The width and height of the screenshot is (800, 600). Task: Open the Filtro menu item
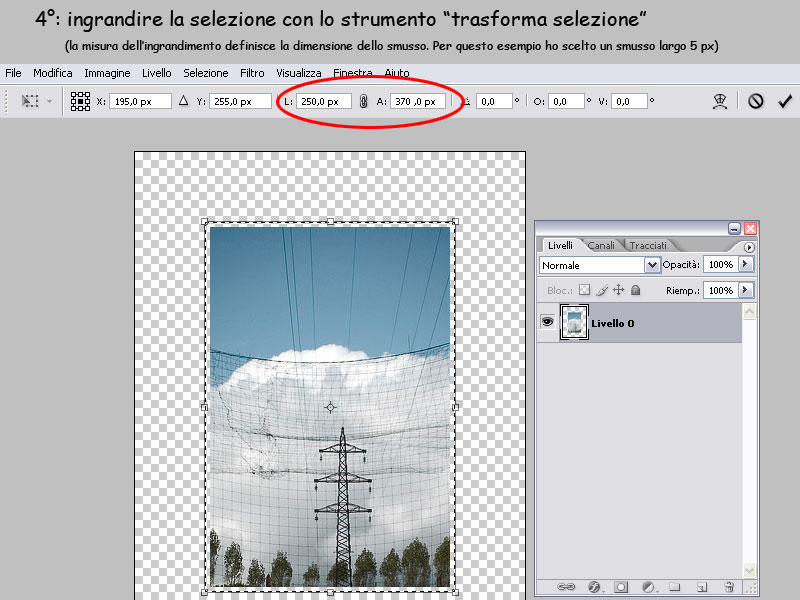251,72
